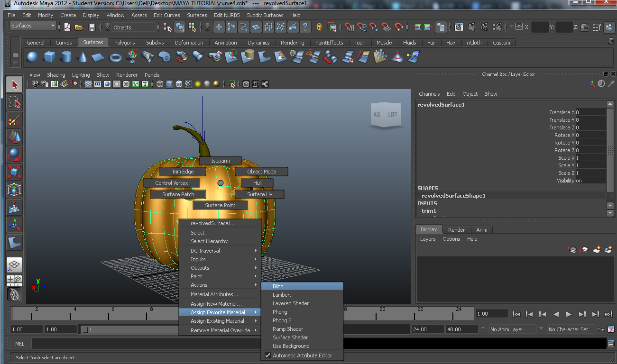Select the Lasso Select tool
Viewport: 617px width, 364px height.
click(x=14, y=102)
